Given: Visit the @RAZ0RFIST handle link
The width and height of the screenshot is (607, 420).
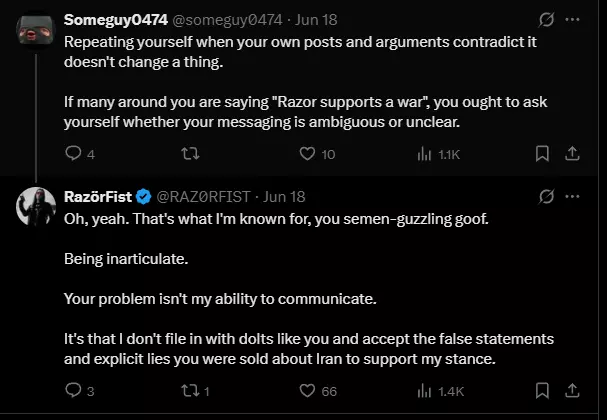Looking at the screenshot, I should point(203,197).
